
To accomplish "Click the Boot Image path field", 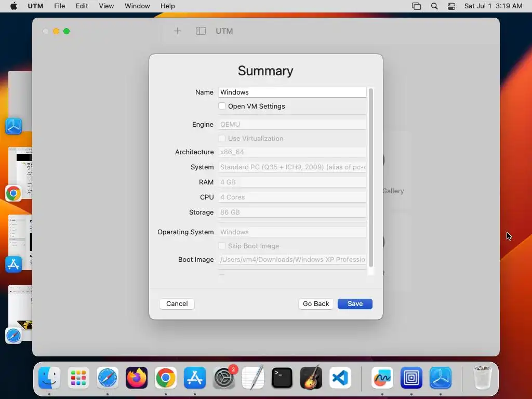I will point(292,260).
